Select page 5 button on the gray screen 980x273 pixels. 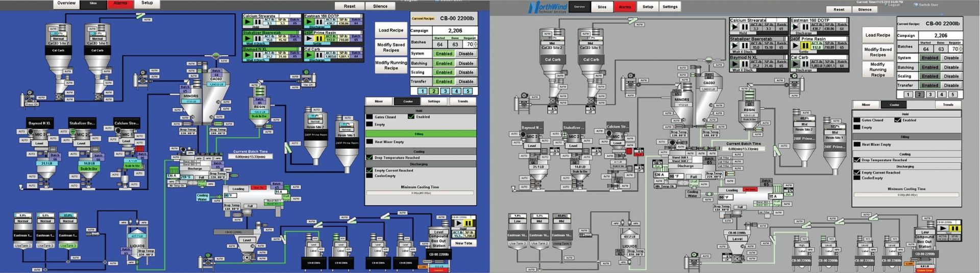point(953,94)
